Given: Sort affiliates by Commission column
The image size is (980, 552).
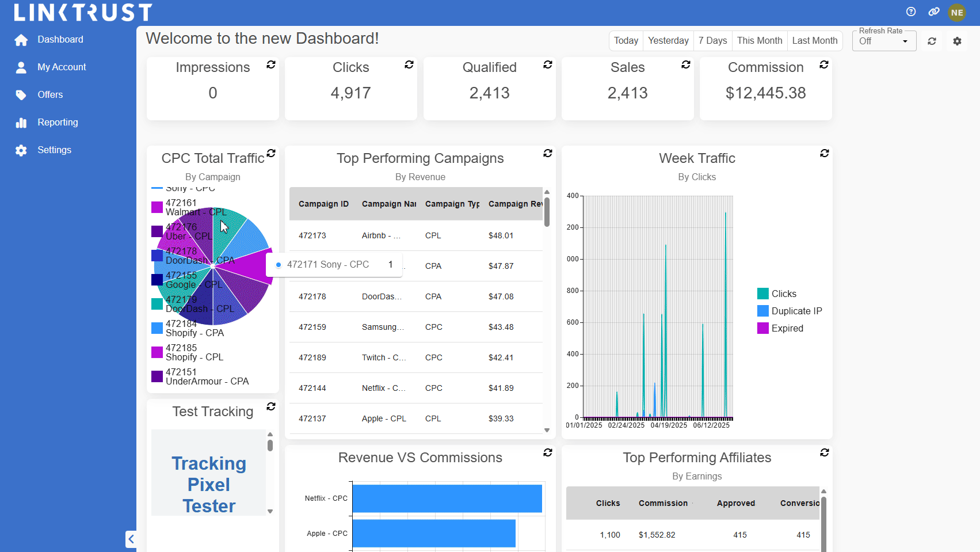Looking at the screenshot, I should tap(663, 503).
